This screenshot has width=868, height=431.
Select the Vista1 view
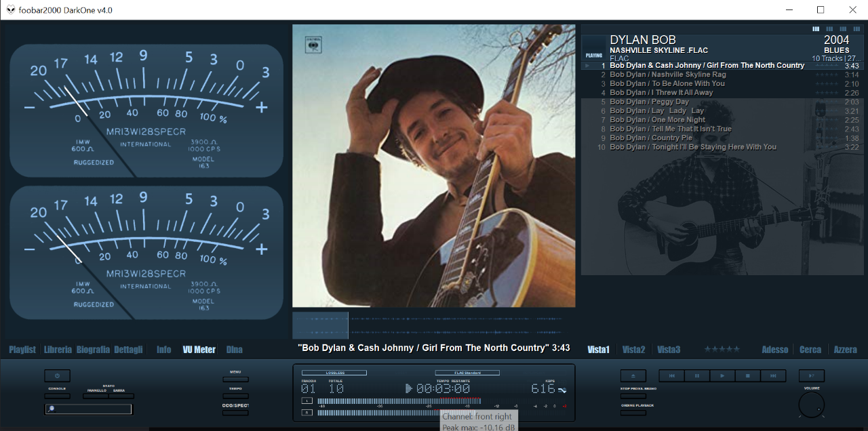598,350
